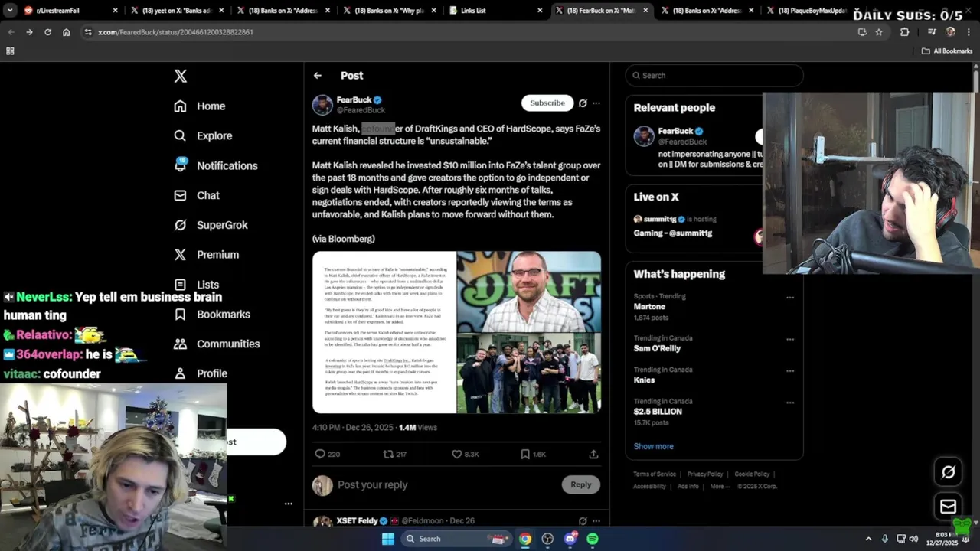Screen dimensions: 980x551
Task: Bookmark this page with star icon
Action: [x=879, y=32]
